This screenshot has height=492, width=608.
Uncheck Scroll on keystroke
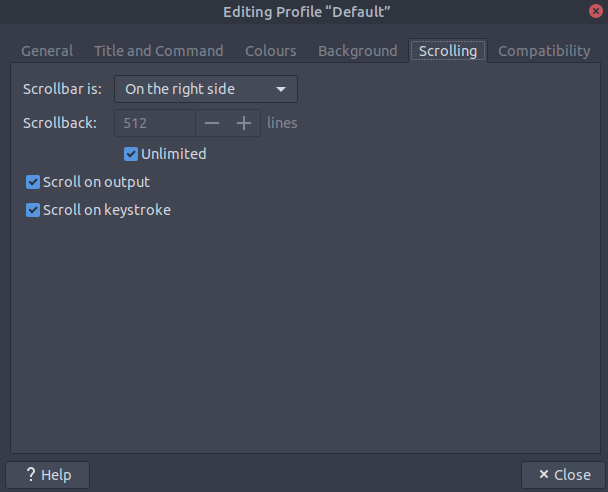click(x=33, y=210)
